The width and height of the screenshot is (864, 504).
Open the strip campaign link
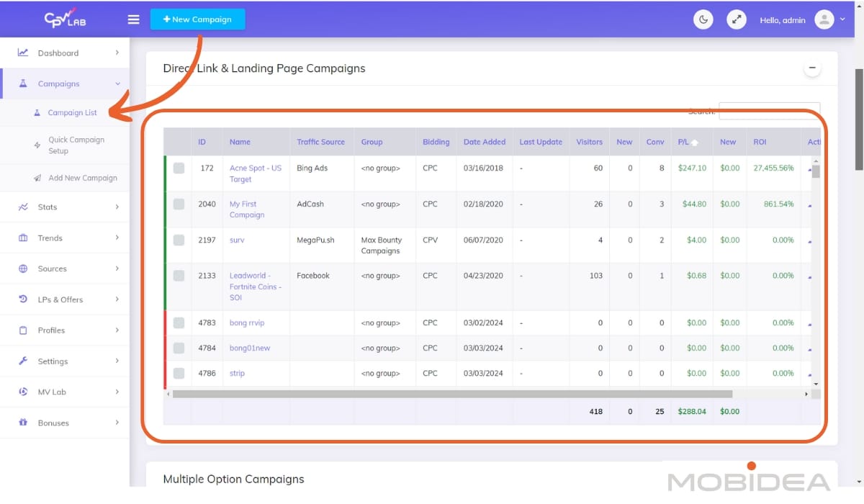237,373
